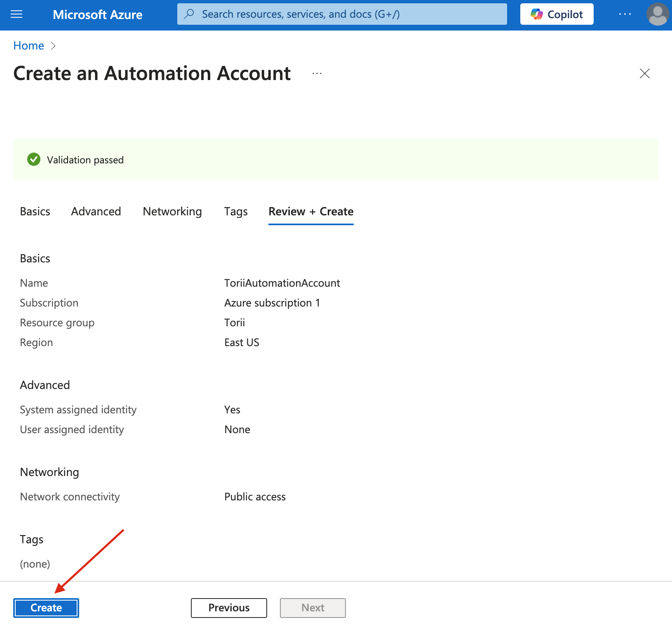
Task: Click the Resource group field label
Action: (57, 323)
